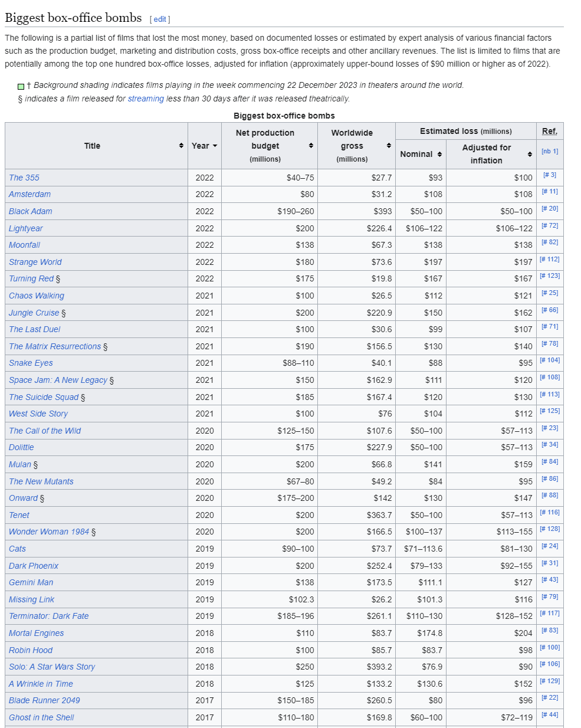Open reference [# 117] for Terminator: Dark Fate

point(550,614)
